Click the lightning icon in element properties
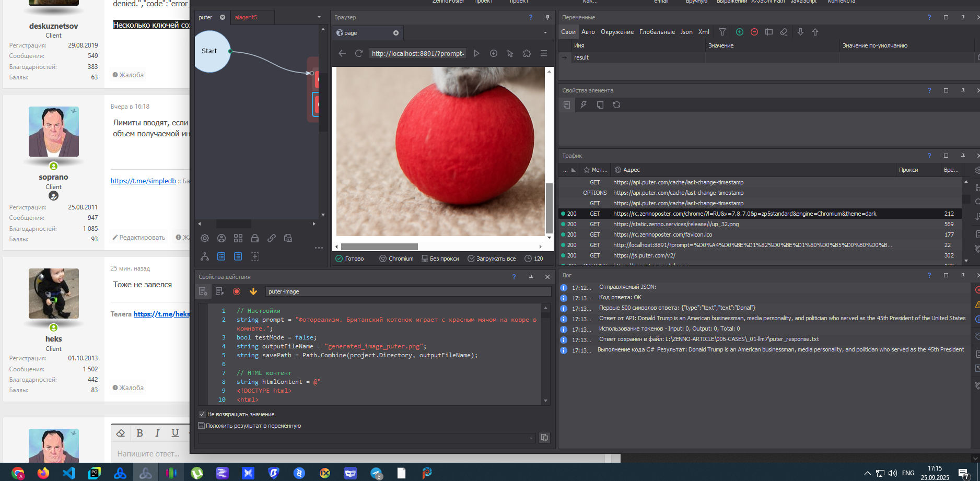 coord(584,105)
